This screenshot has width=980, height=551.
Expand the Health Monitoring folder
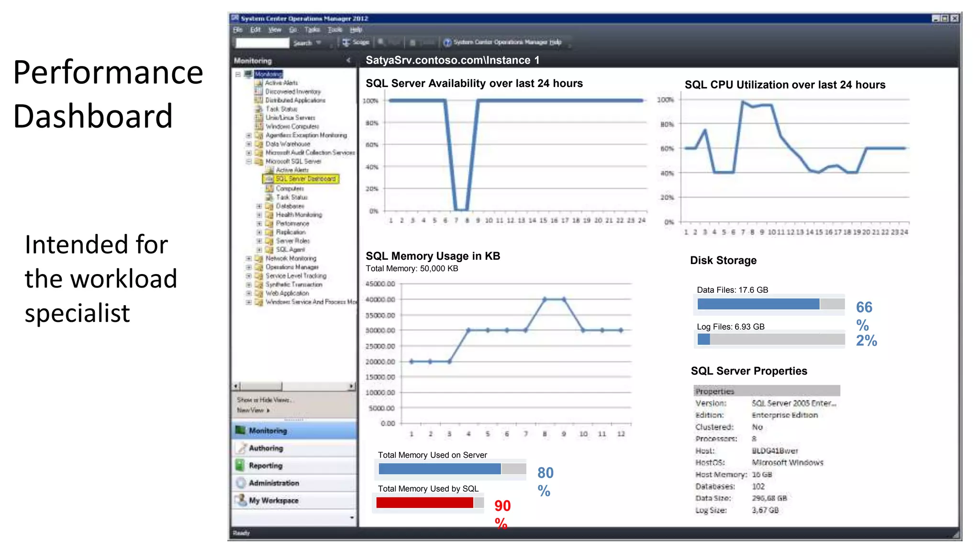click(259, 215)
